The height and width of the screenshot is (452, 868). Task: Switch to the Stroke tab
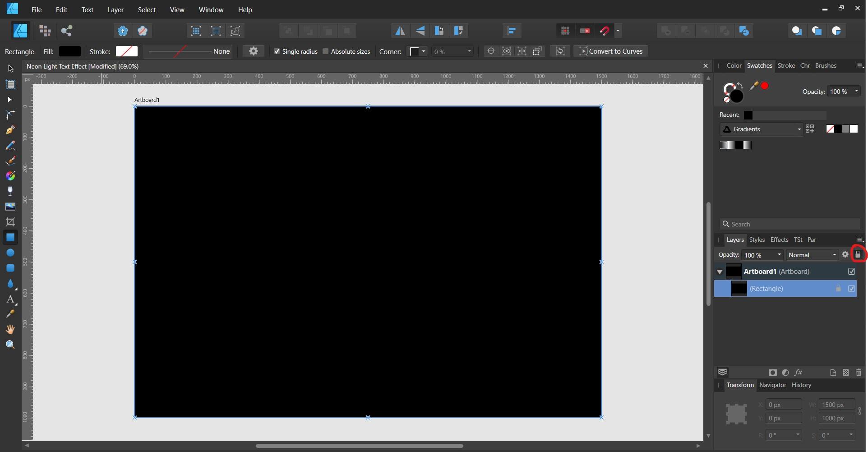click(x=786, y=65)
